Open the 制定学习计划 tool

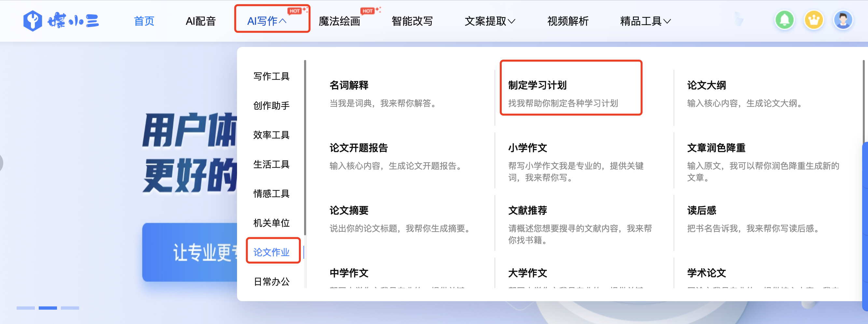[x=538, y=85]
